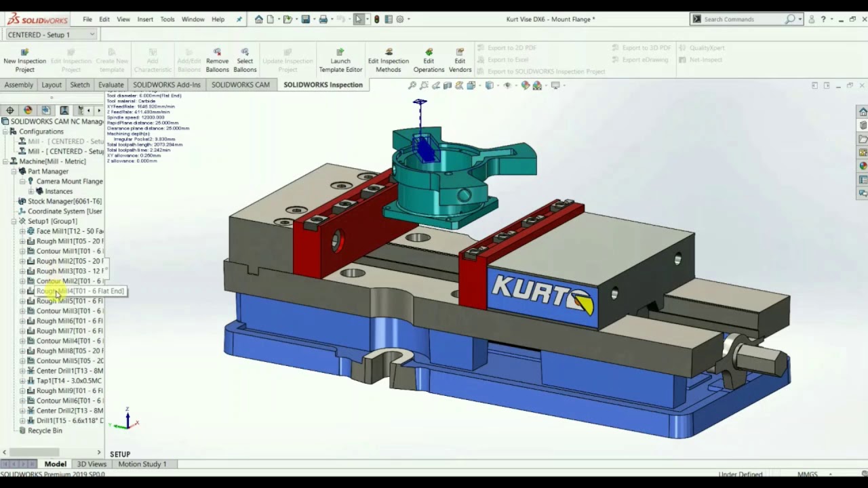
Task: Click Launch Template Editor button
Action: tap(340, 60)
